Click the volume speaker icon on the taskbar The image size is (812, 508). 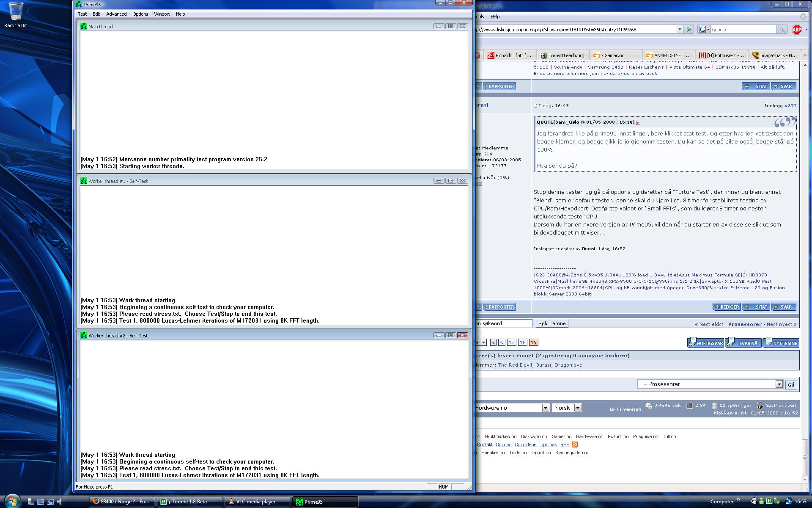[59, 502]
